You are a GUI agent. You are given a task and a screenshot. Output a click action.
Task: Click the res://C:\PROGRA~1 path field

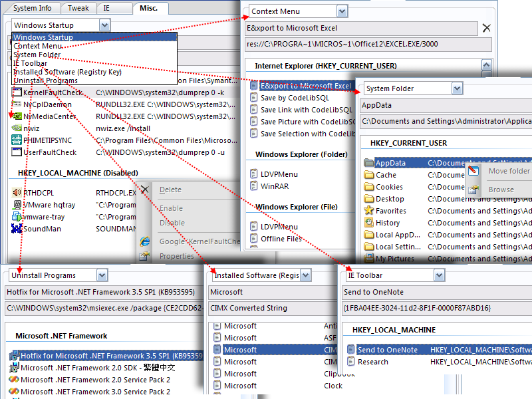click(x=368, y=44)
